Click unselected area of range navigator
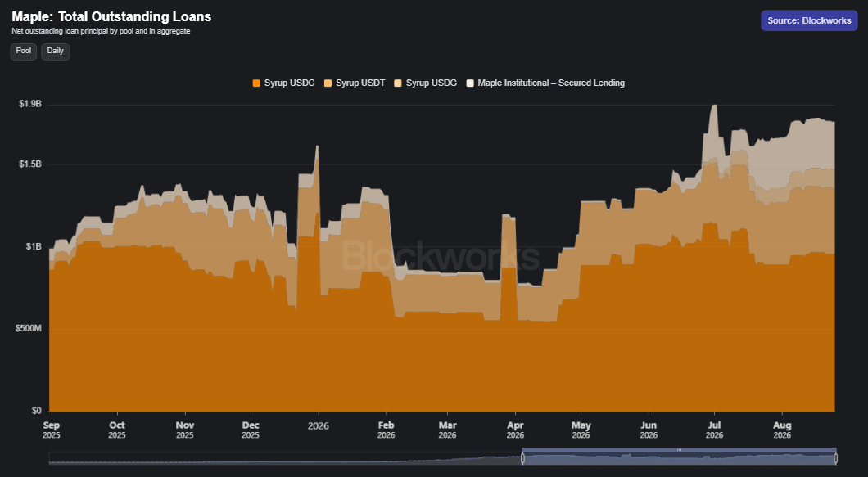This screenshot has height=477, width=868. [285, 458]
